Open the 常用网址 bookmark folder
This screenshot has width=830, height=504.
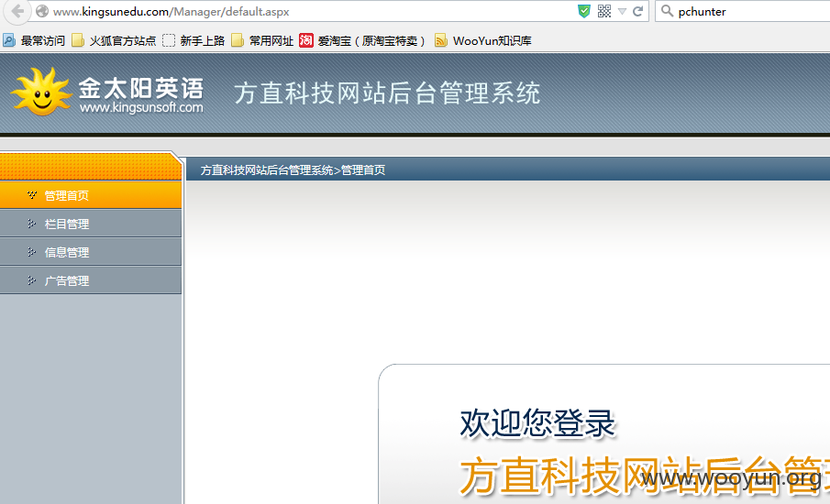click(262, 40)
